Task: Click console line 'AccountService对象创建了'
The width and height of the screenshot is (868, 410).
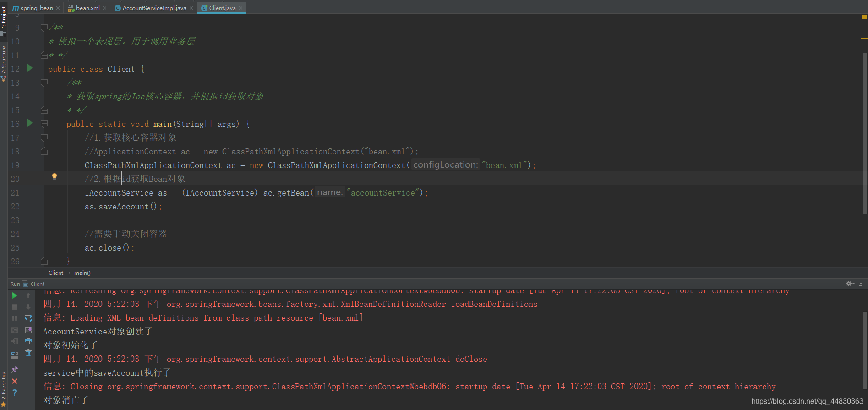Action: [98, 332]
